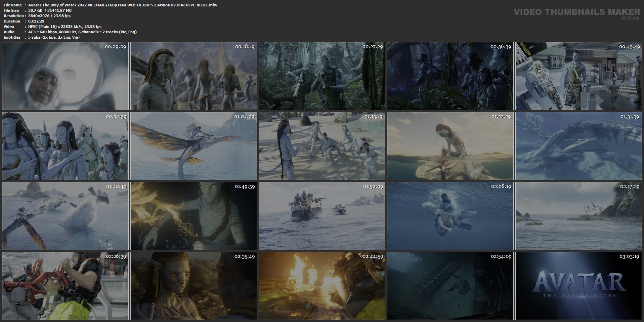
Task: Click the file size value 30.7 GB
Action: 35,10
